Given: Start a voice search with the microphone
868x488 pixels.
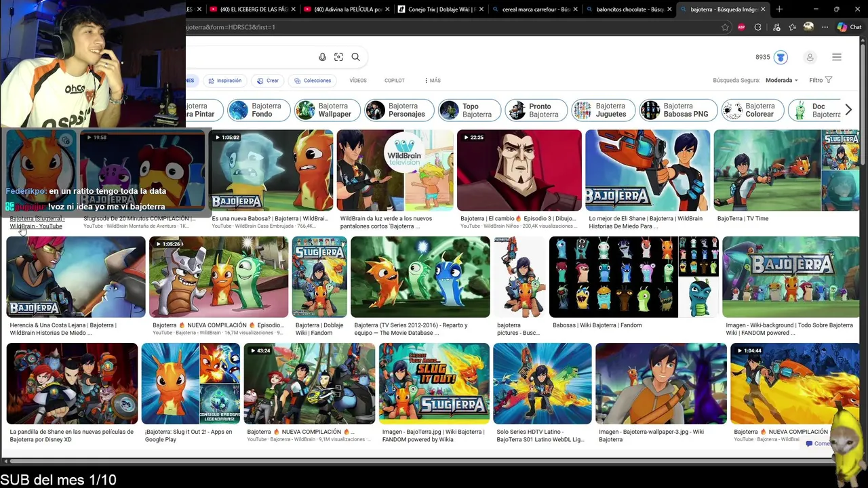Looking at the screenshot, I should click(x=322, y=57).
